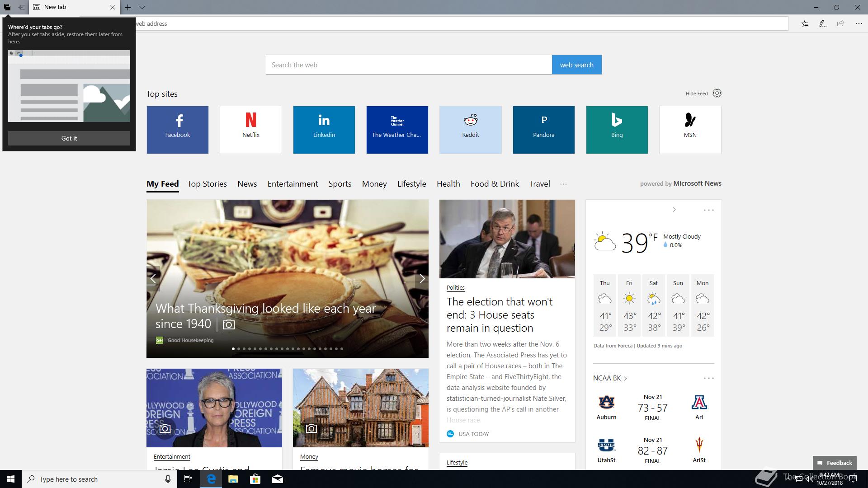Click the Lifestyle category label
Image resolution: width=868 pixels, height=488 pixels.
click(x=457, y=463)
